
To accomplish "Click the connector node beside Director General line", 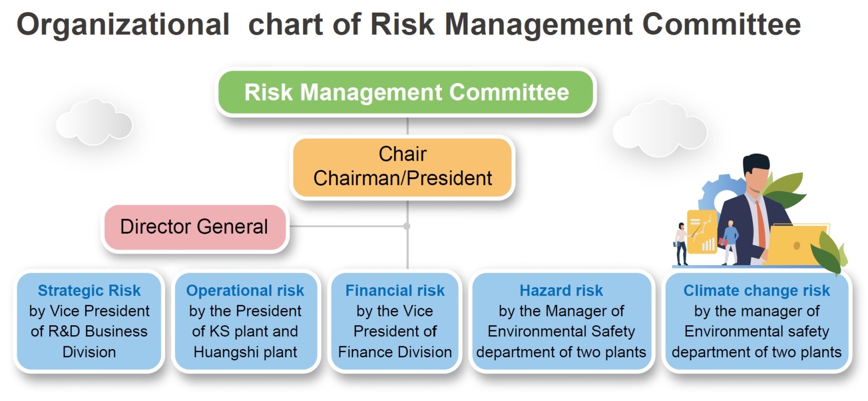I will point(407,226).
